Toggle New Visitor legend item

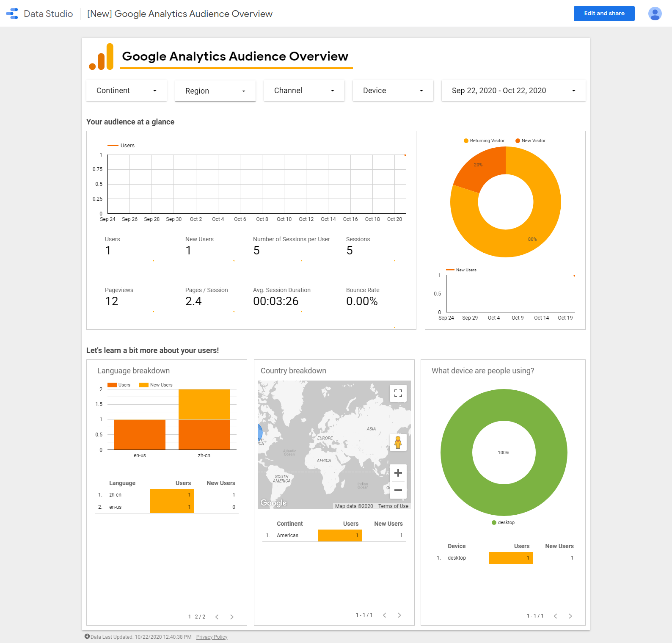[x=531, y=141]
